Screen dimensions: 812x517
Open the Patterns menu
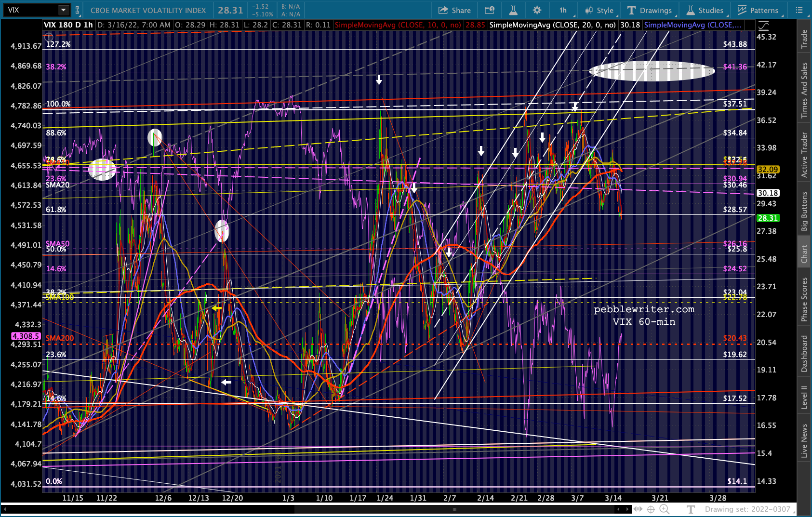click(758, 10)
